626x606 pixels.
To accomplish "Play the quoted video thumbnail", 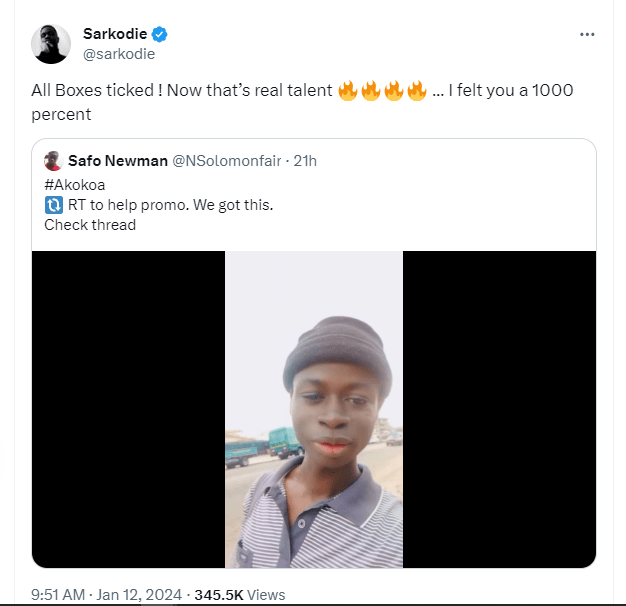I will (314, 409).
